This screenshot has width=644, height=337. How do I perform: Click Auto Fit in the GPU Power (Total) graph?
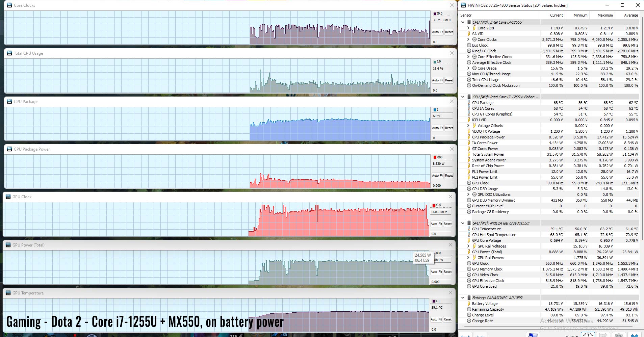click(436, 272)
